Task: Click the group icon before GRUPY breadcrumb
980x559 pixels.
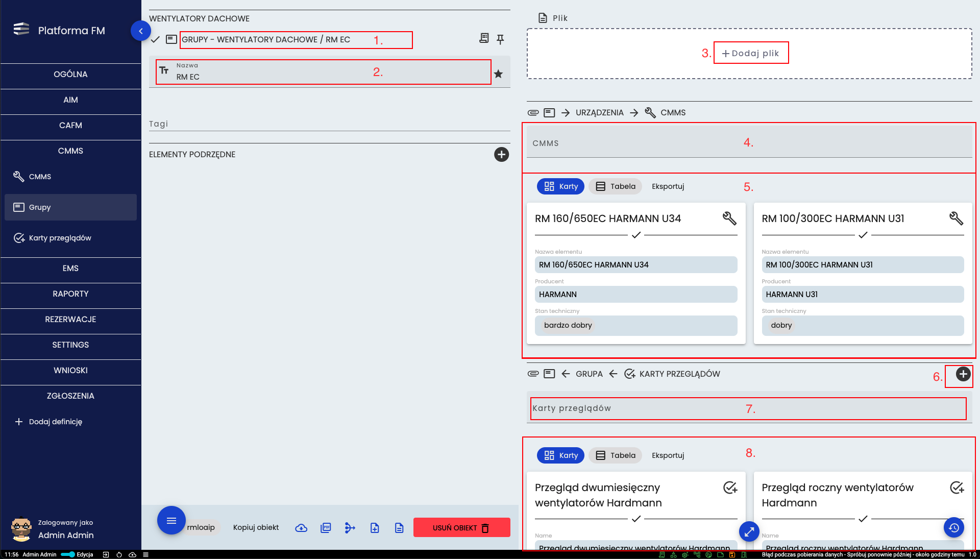Action: 172,39
